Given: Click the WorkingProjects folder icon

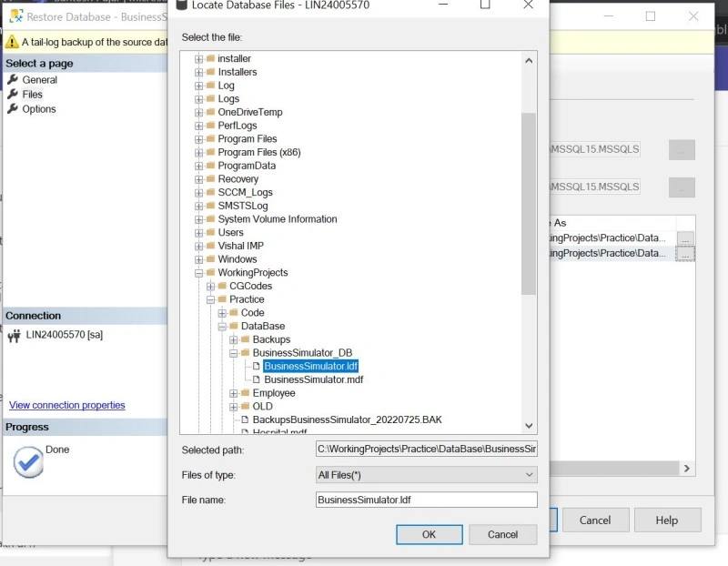Looking at the screenshot, I should pyautogui.click(x=210, y=273).
